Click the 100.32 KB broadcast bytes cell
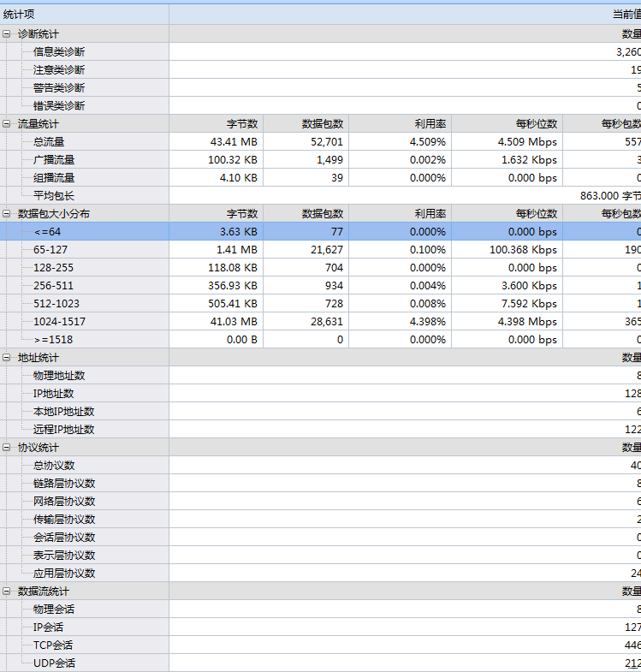Screen dimensions: 641x672 tap(217, 160)
